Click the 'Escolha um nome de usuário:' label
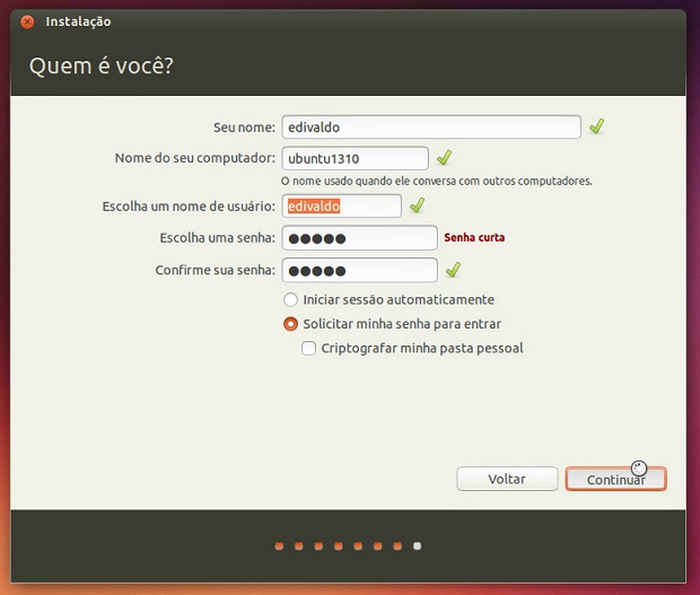This screenshot has width=700, height=595. (x=189, y=206)
